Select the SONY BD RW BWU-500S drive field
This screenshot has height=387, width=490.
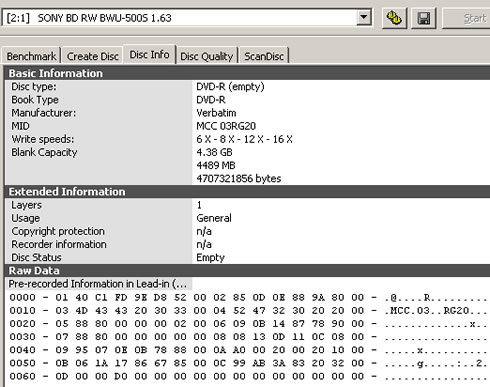coord(187,17)
